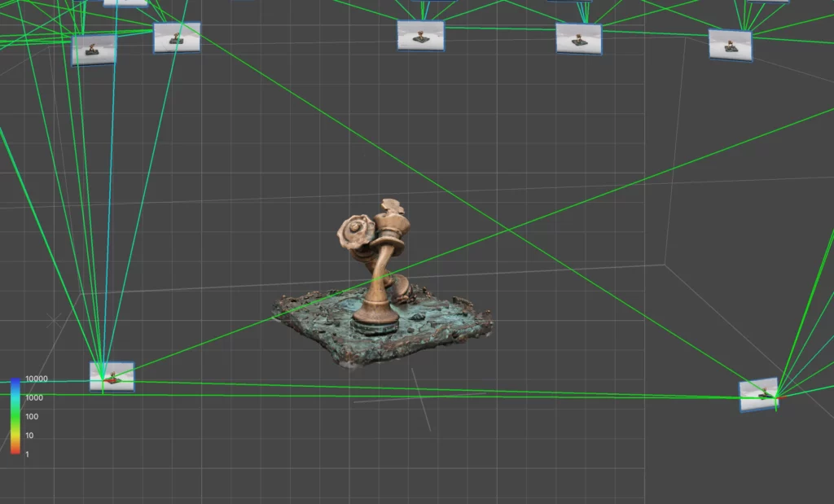Viewport: 834px width, 504px height.
Task: Select the top-row camera thumbnail farthest left
Action: [94, 50]
